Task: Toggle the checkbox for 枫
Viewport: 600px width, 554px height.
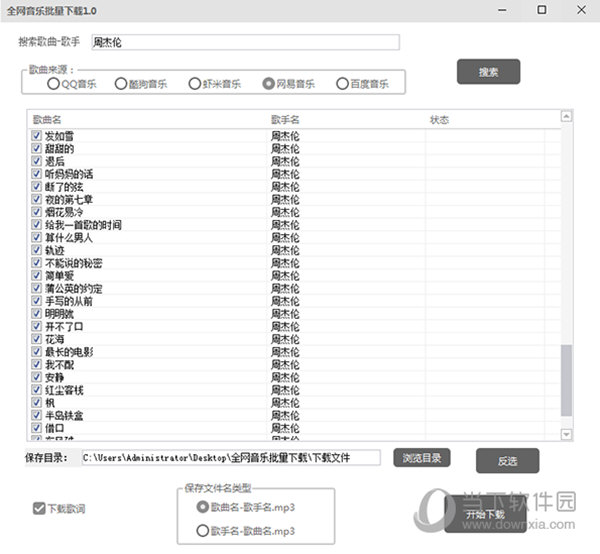Action: coord(36,402)
